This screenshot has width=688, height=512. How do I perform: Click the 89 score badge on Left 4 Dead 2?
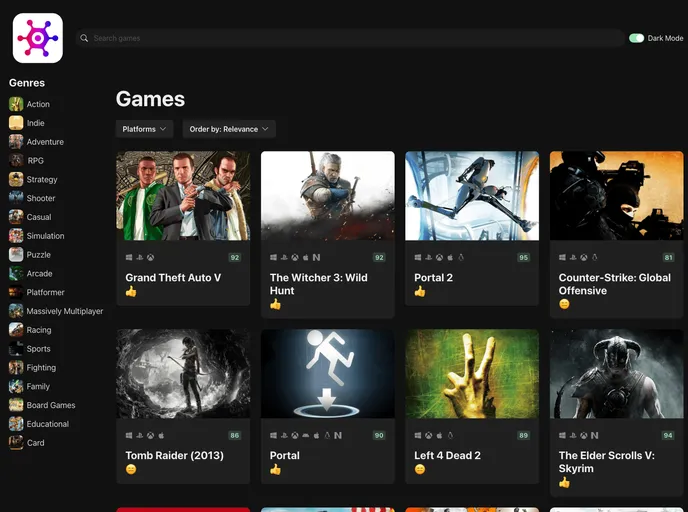tap(523, 436)
